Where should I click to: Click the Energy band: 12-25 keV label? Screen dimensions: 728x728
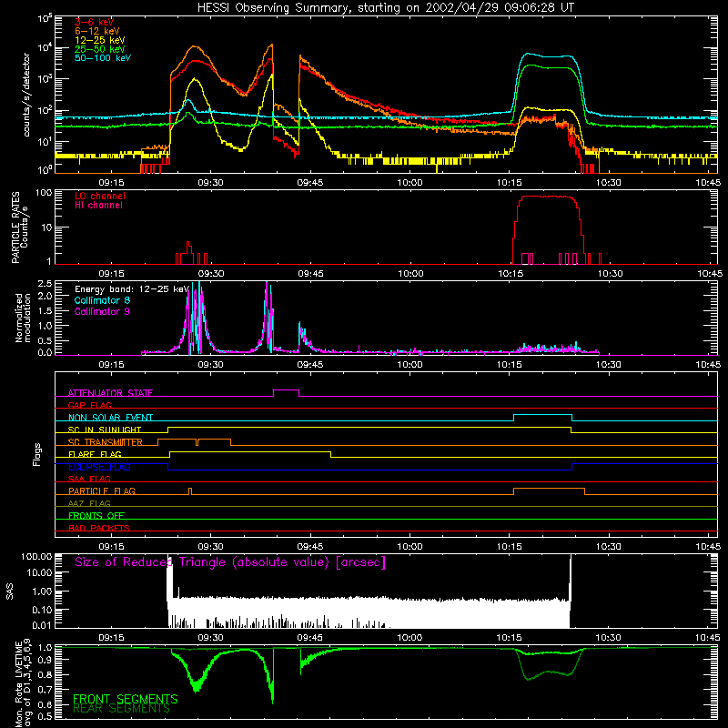(132, 289)
